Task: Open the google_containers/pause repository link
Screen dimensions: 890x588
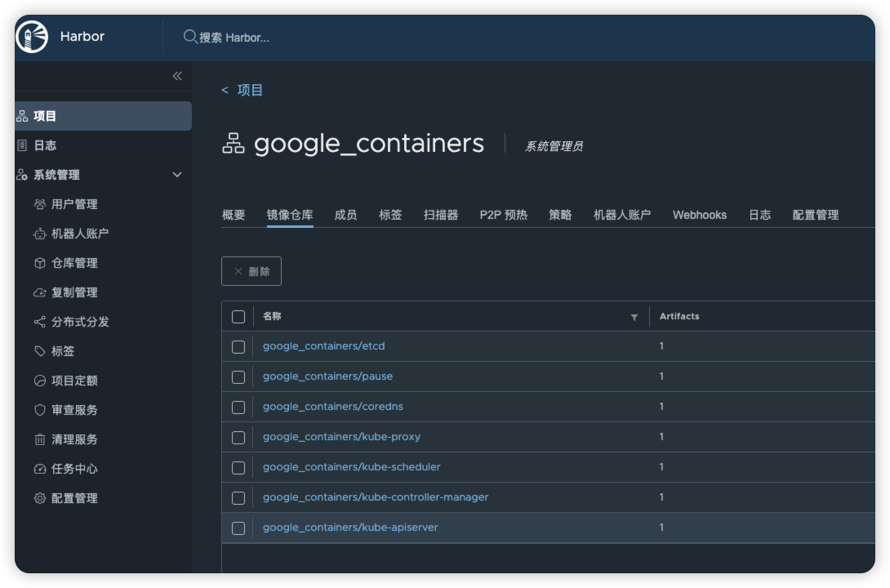Action: (327, 376)
